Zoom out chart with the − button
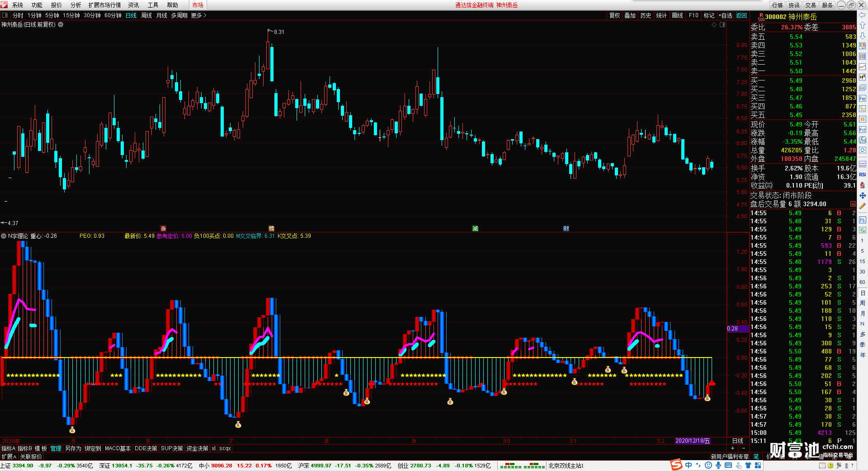 pyautogui.click(x=744, y=448)
